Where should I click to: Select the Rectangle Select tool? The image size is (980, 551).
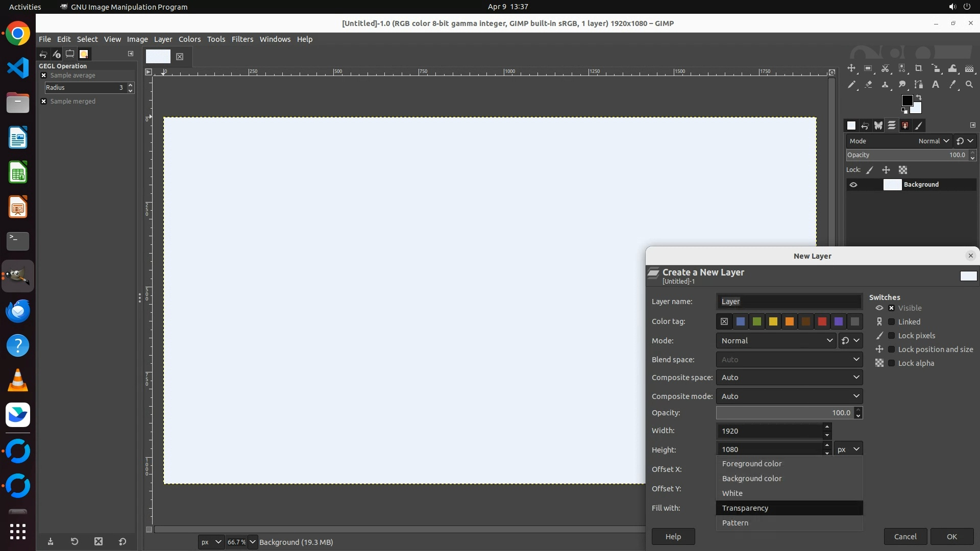[868, 68]
